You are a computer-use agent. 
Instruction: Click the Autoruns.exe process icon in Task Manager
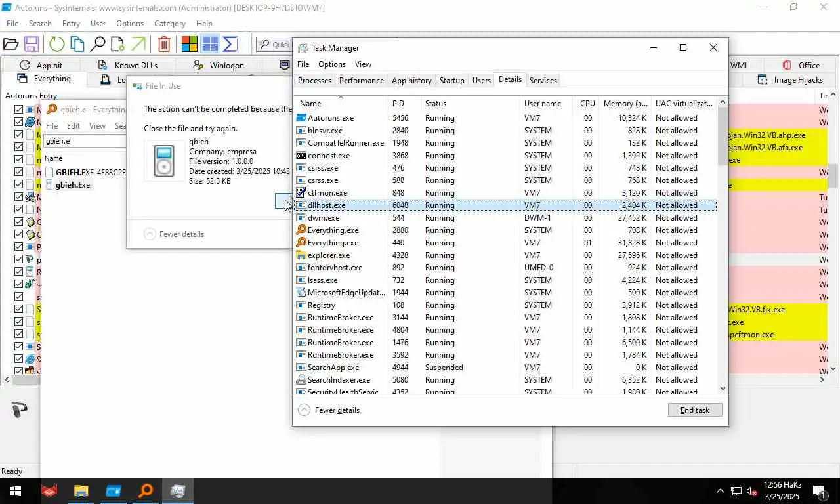pos(301,118)
